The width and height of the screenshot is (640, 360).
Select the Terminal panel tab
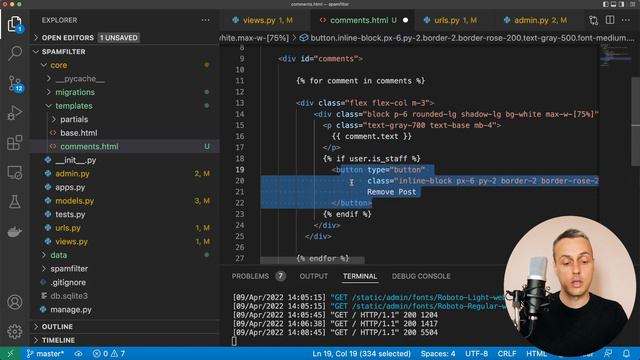point(360,276)
